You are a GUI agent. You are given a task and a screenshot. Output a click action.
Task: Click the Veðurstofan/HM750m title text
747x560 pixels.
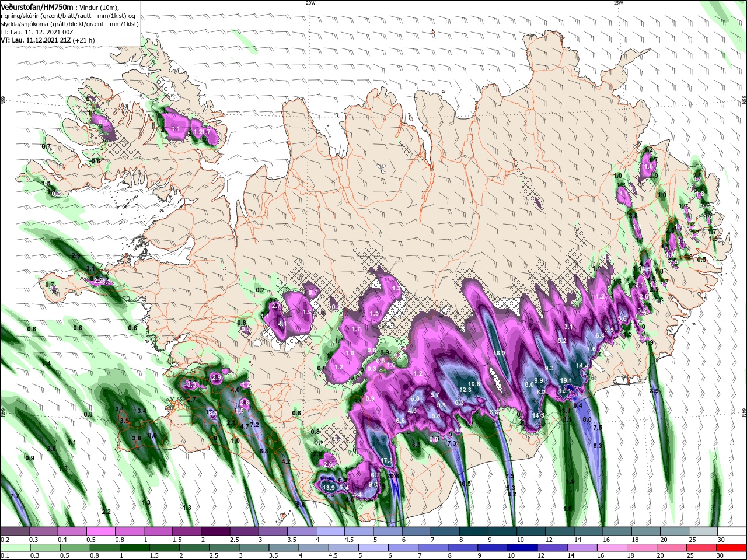tap(37, 7)
